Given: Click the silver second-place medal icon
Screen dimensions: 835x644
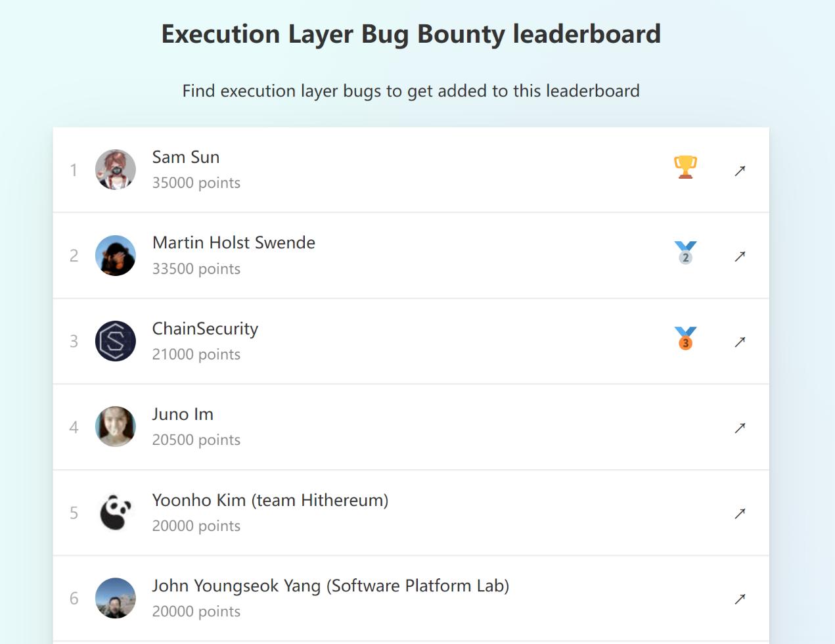Looking at the screenshot, I should [685, 253].
